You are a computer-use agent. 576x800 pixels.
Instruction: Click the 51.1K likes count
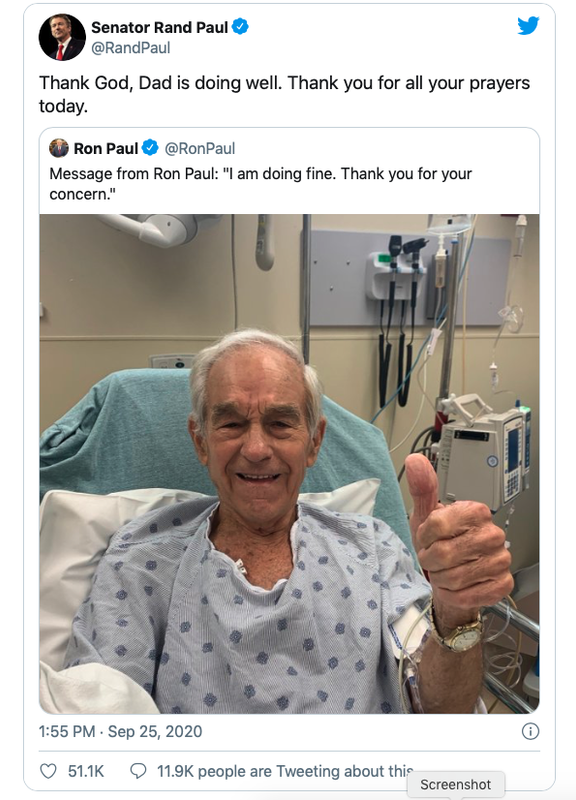pos(86,771)
